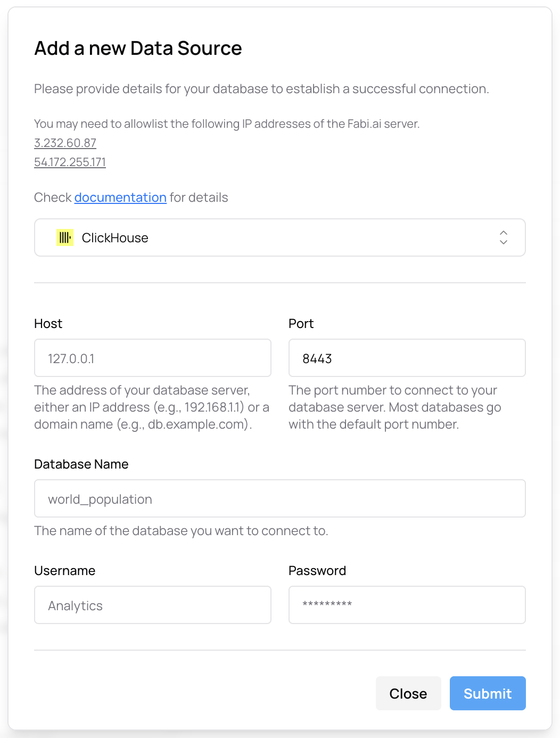Click the Add a new Data Source heading
The image size is (560, 738).
coord(138,48)
